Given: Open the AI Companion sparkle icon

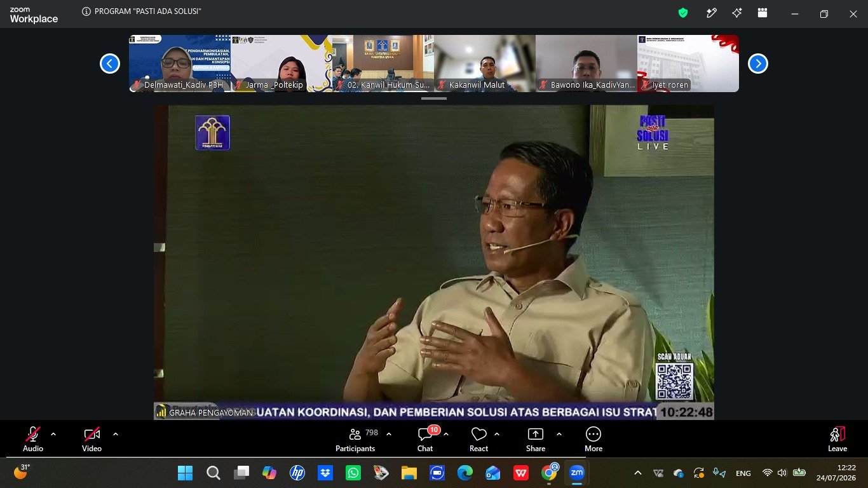Looking at the screenshot, I should coord(737,13).
